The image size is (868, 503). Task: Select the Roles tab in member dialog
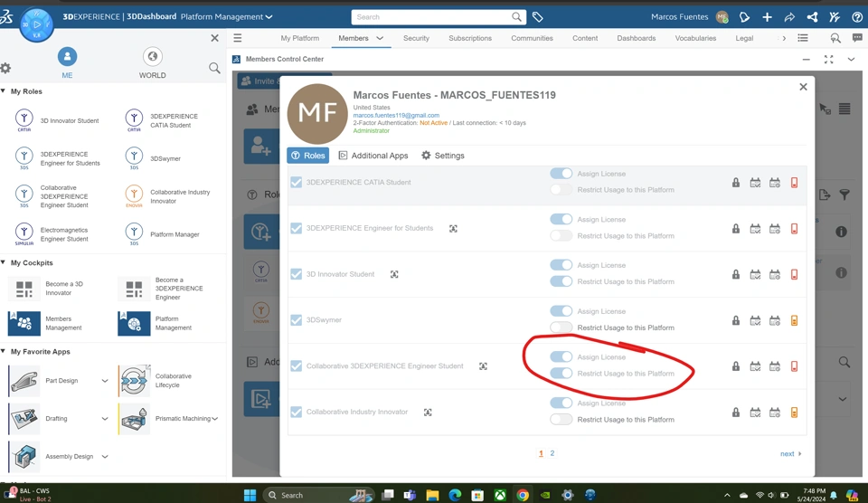pyautogui.click(x=307, y=156)
